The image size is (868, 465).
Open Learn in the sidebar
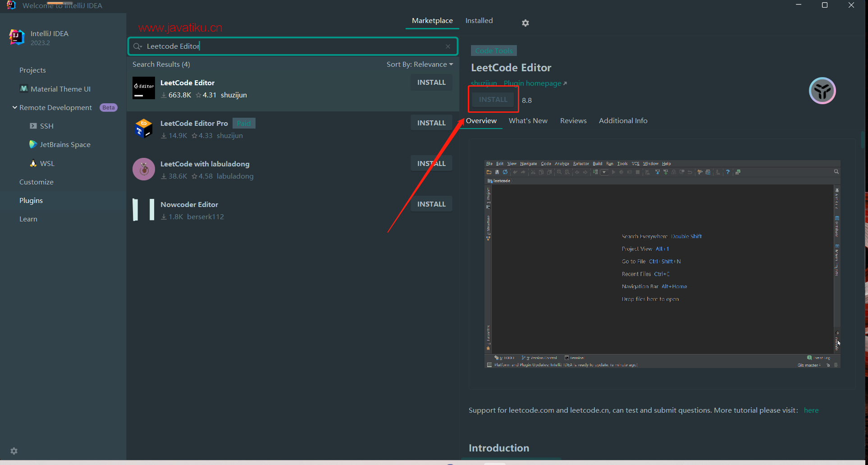(x=28, y=219)
